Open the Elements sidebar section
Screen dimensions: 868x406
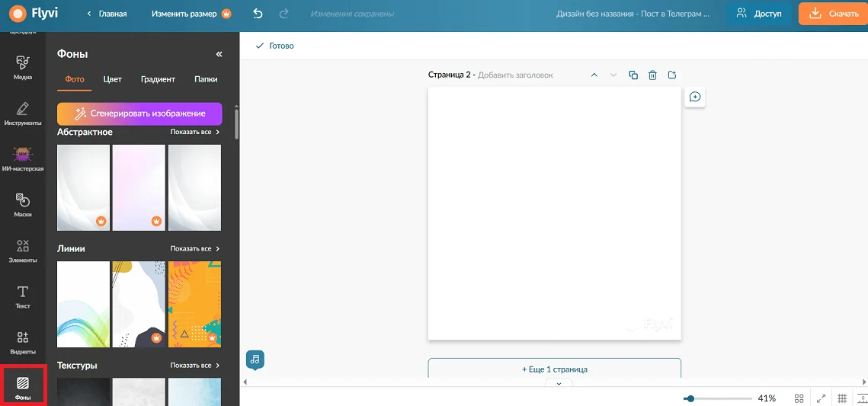coord(23,251)
